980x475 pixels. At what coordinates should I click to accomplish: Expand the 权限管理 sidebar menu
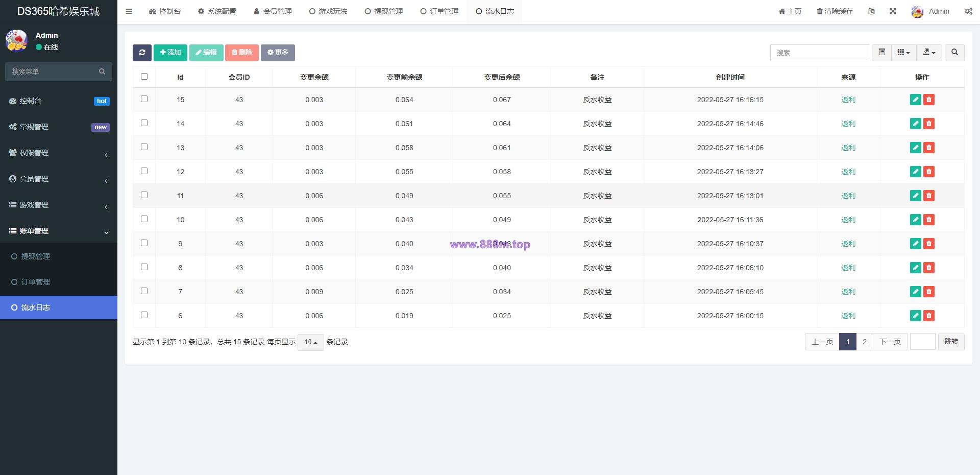(59, 153)
